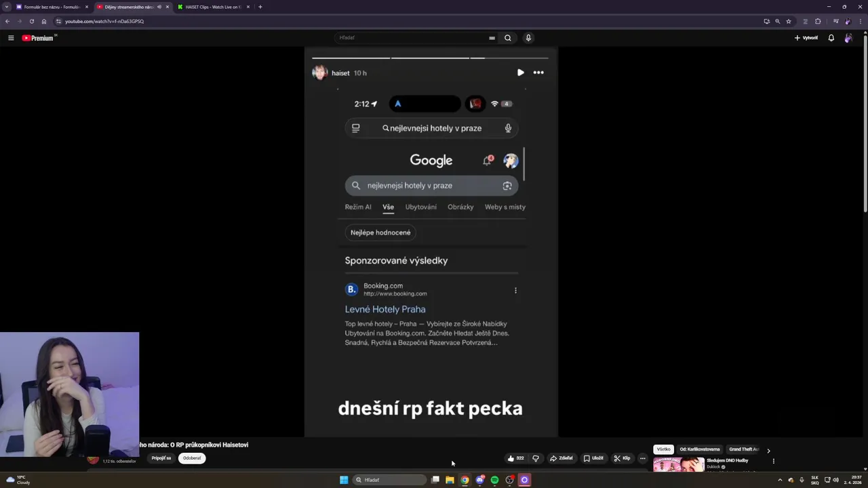The width and height of the screenshot is (868, 488).
Task: Open the browser extensions puzzle icon
Action: click(x=818, y=21)
